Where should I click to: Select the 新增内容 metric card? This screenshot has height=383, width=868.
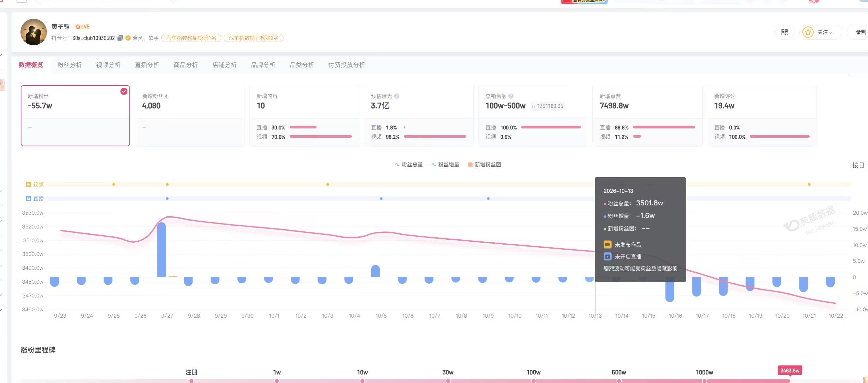tap(304, 116)
